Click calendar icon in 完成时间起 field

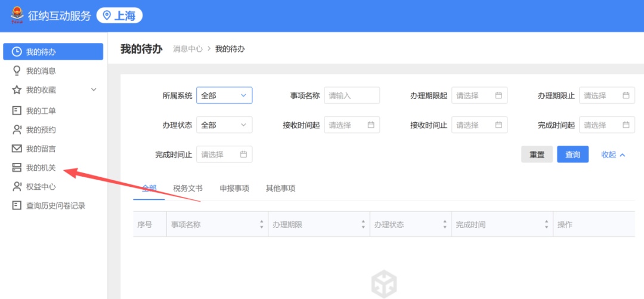[626, 125]
